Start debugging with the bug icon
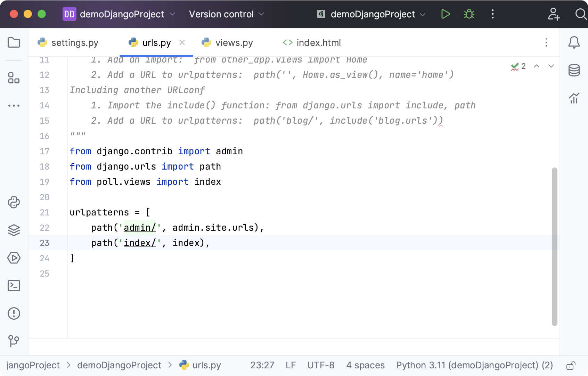This screenshot has height=376, width=588. [469, 14]
